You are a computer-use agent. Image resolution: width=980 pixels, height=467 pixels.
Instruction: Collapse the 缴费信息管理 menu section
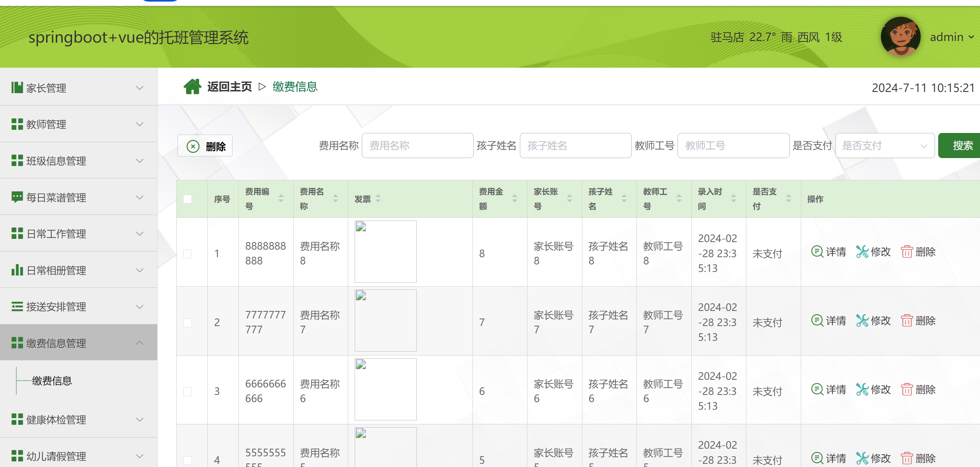[78, 343]
